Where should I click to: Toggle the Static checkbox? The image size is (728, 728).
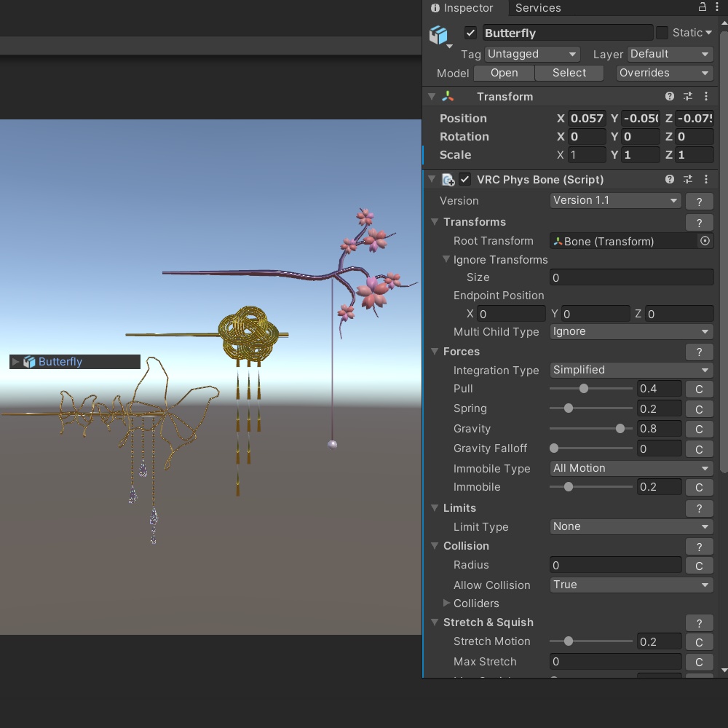(662, 33)
